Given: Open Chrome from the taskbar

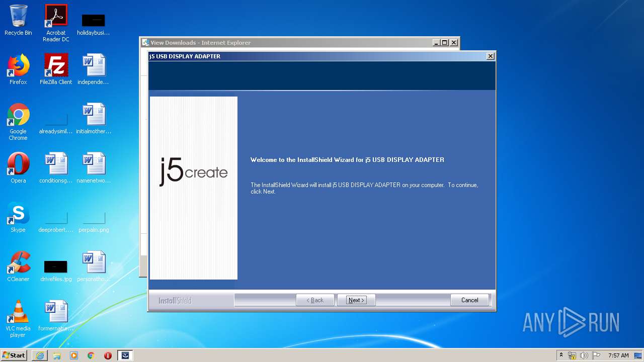Looking at the screenshot, I should (x=91, y=355).
